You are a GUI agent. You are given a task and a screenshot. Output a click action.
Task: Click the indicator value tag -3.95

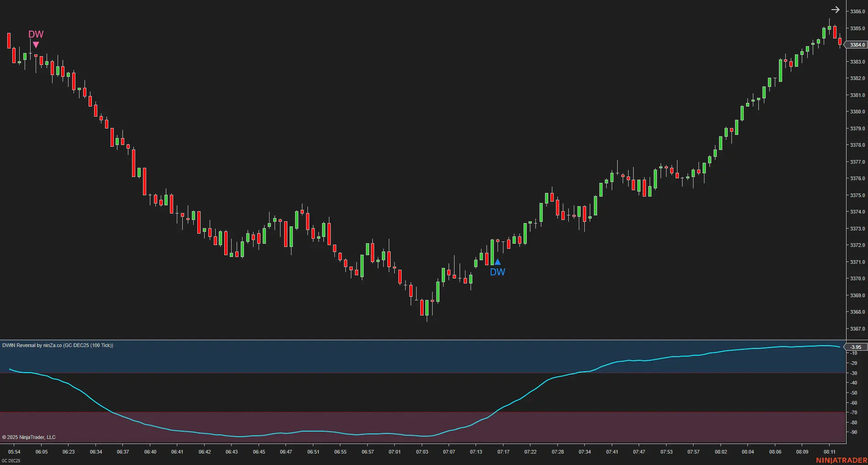[x=855, y=347]
